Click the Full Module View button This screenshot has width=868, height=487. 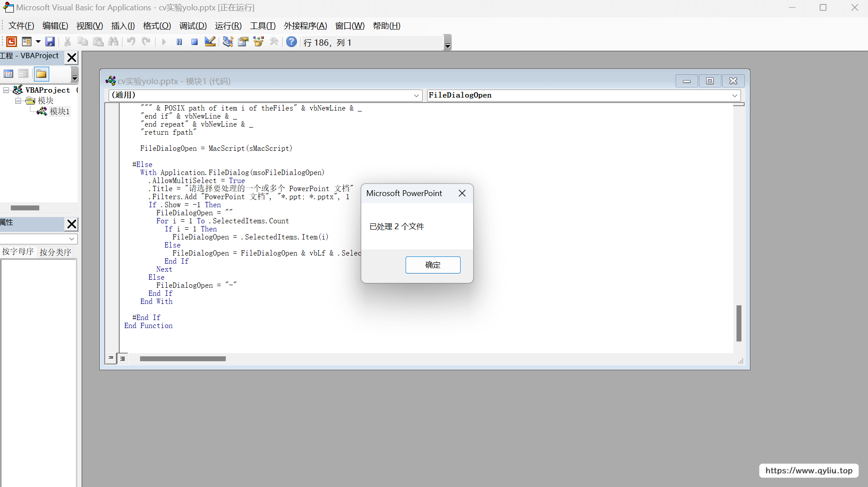point(123,359)
